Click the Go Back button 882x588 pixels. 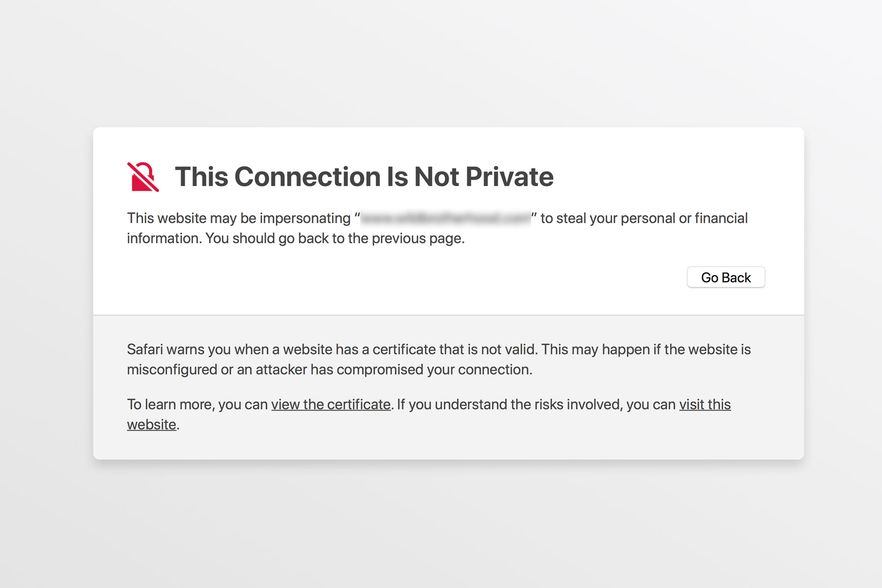726,277
